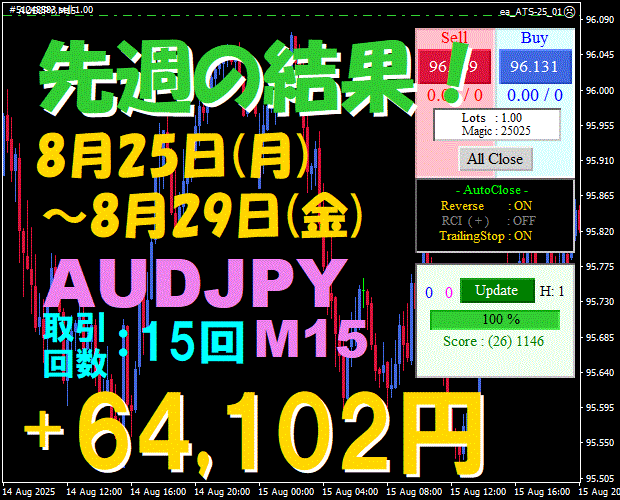Click the blue 0 counter beside Update
This screenshot has height=500, width=620.
(x=430, y=292)
